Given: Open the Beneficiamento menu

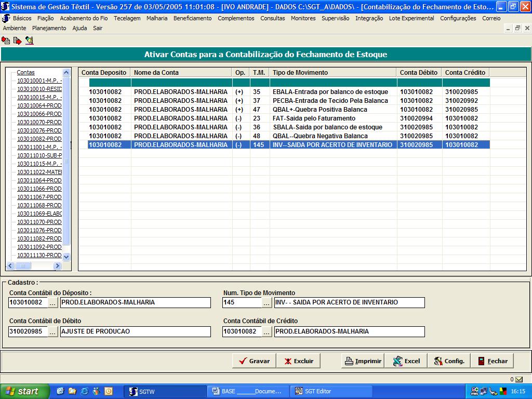Looking at the screenshot, I should (192, 18).
